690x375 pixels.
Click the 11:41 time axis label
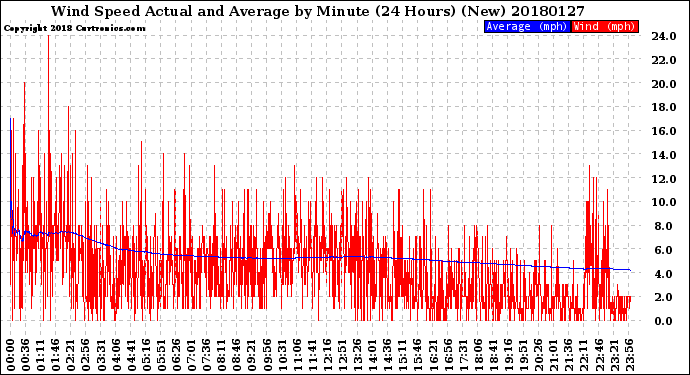[312, 355]
